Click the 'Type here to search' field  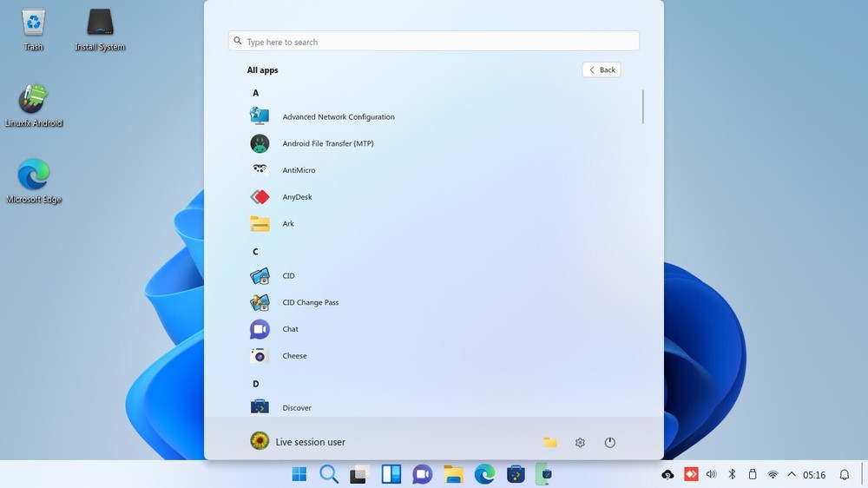pos(434,42)
